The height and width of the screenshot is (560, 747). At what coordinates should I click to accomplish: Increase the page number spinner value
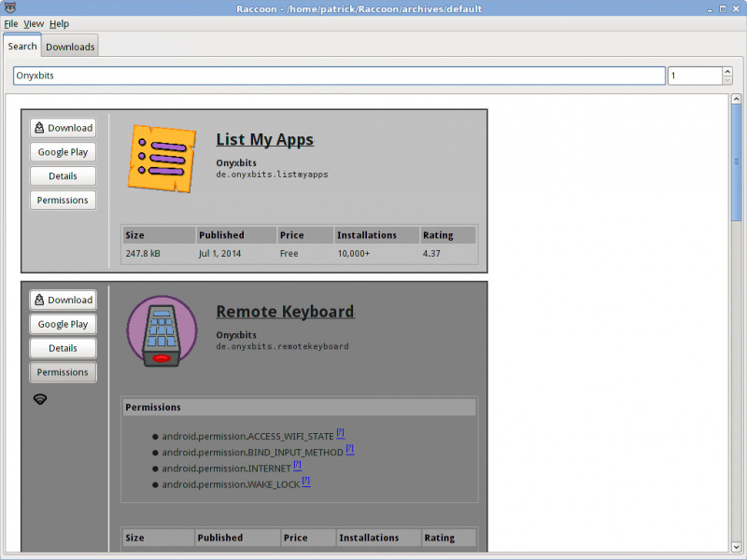tap(727, 71)
